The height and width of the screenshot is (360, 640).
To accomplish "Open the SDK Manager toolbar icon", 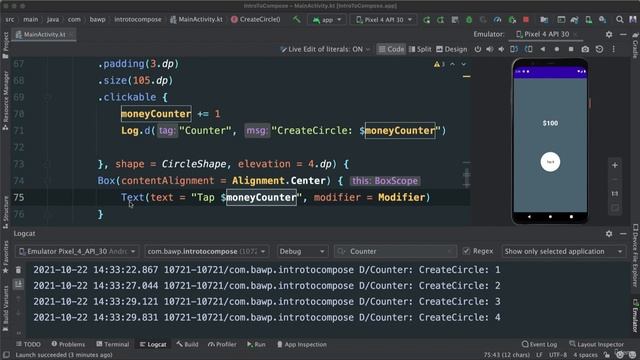I will pyautogui.click(x=602, y=19).
